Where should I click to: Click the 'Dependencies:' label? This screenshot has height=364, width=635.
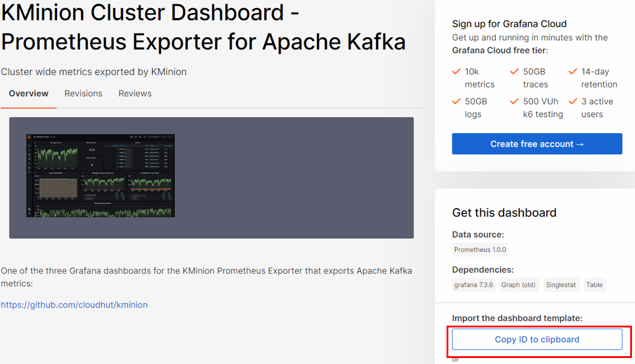(483, 270)
